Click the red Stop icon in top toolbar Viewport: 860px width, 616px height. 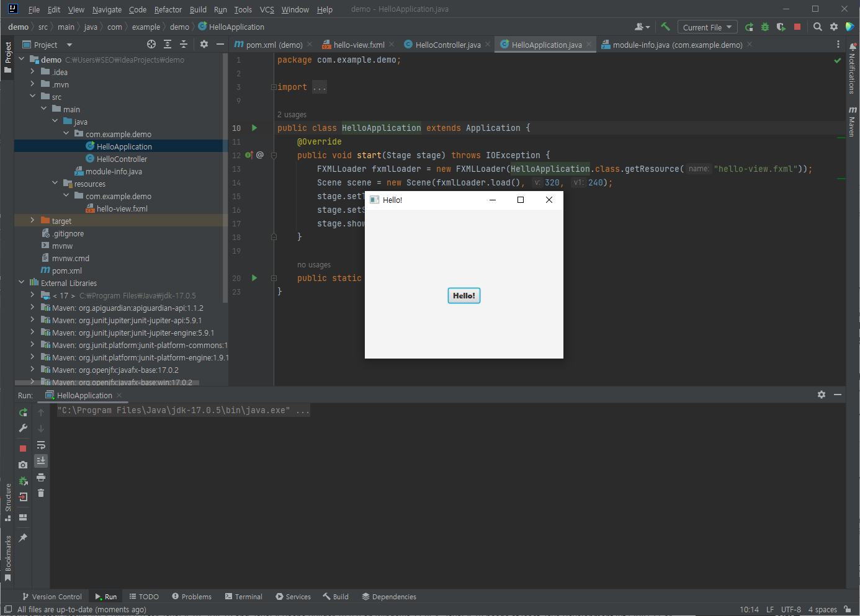tap(797, 27)
